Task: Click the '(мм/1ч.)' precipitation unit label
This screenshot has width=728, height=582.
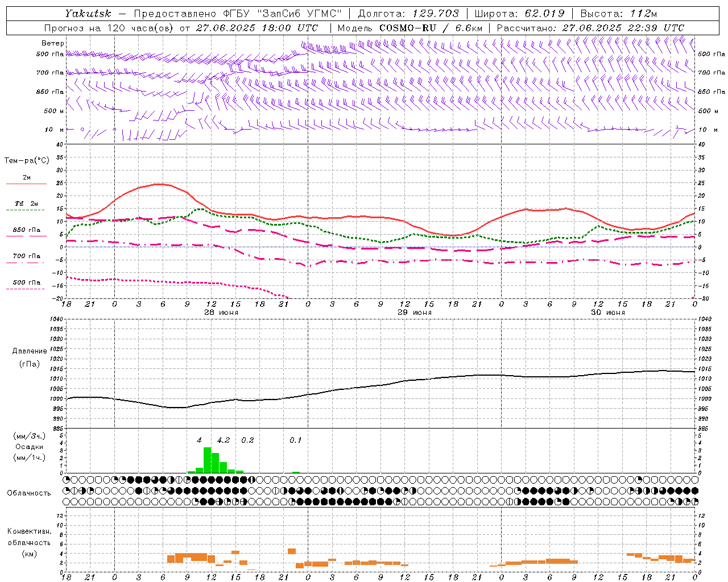Action: [x=29, y=458]
